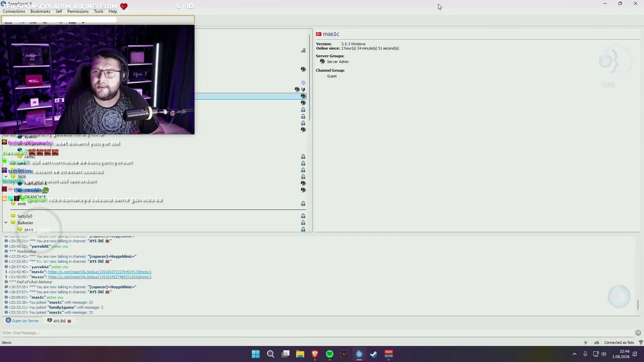Open Windows Start menu
Screen dimensions: 644x362
tap(256, 354)
